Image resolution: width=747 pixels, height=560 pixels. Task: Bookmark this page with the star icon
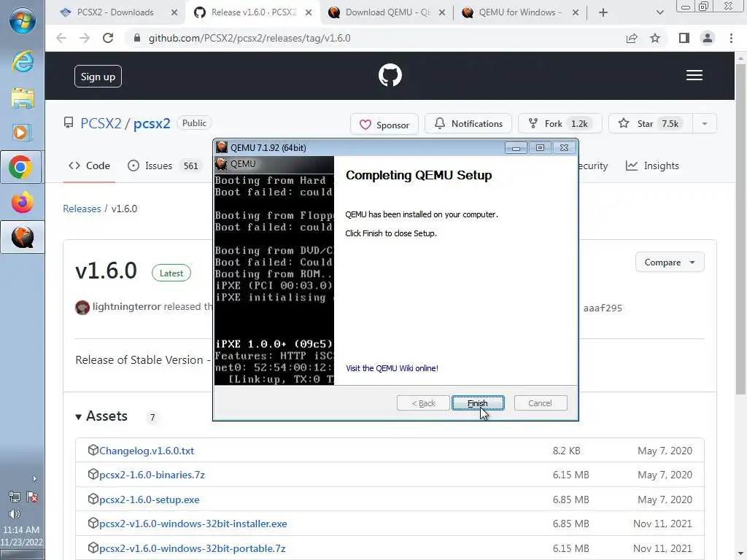pyautogui.click(x=655, y=38)
